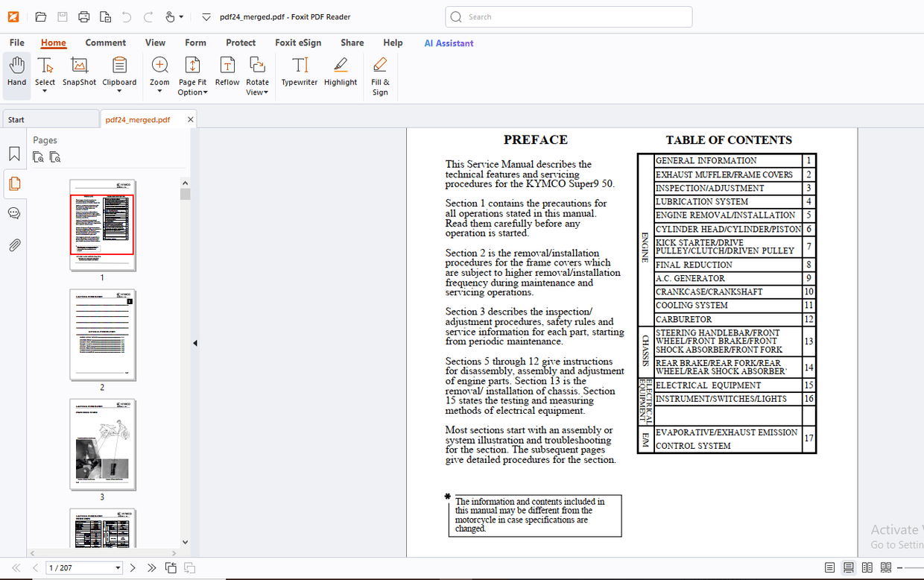The height and width of the screenshot is (580, 924).
Task: Select the Typewriter tool
Action: point(299,72)
